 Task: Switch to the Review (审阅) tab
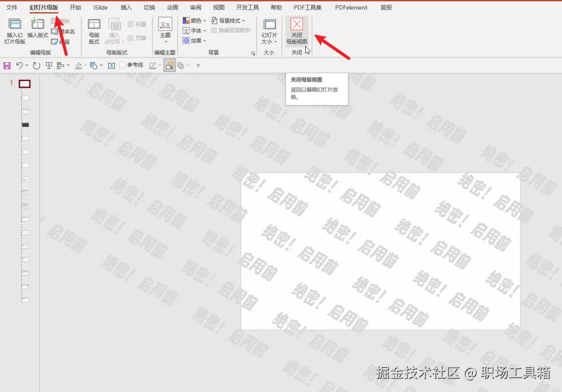click(x=196, y=7)
